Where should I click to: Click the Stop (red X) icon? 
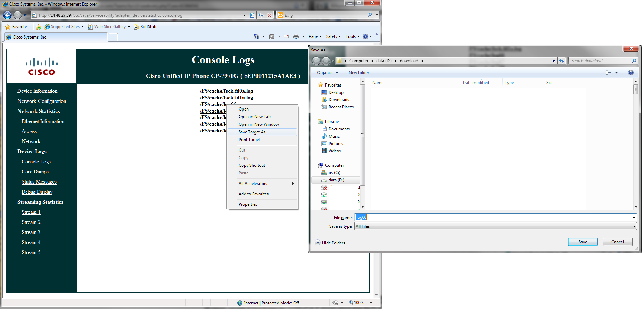[270, 15]
